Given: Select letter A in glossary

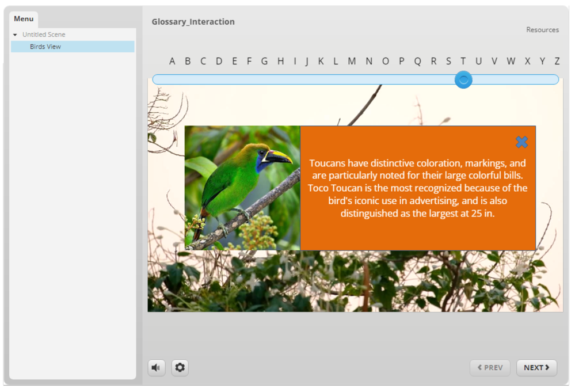Looking at the screenshot, I should tap(172, 61).
